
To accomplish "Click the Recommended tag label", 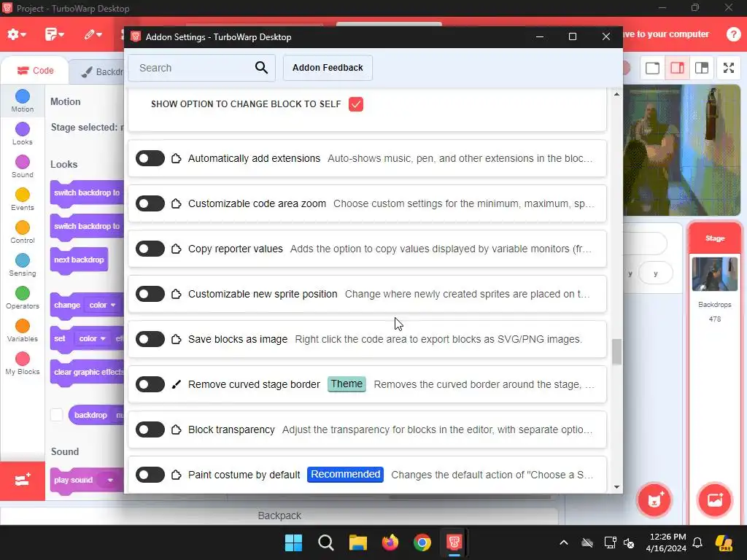I will click(x=345, y=474).
